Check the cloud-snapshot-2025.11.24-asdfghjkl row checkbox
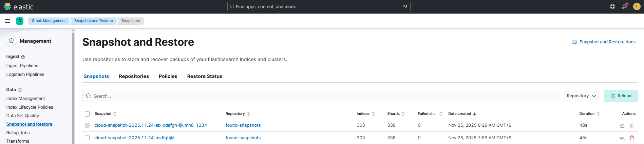This screenshot has height=144, width=644. 87,138
